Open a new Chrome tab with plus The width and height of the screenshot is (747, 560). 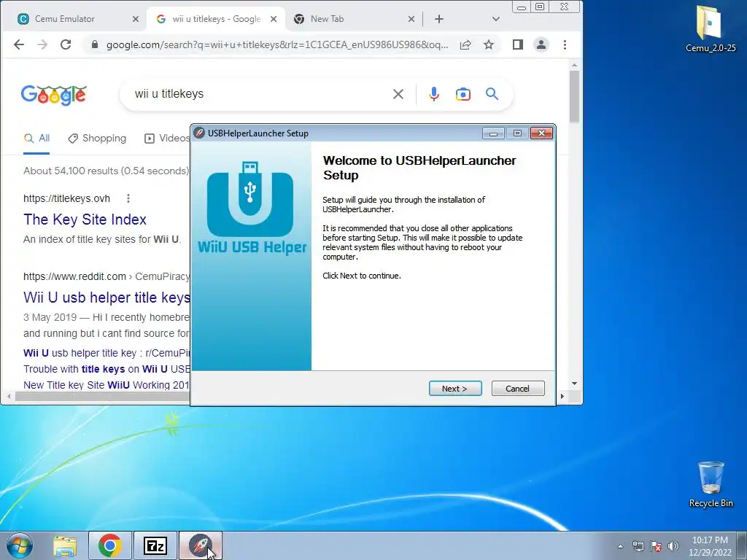coord(438,19)
